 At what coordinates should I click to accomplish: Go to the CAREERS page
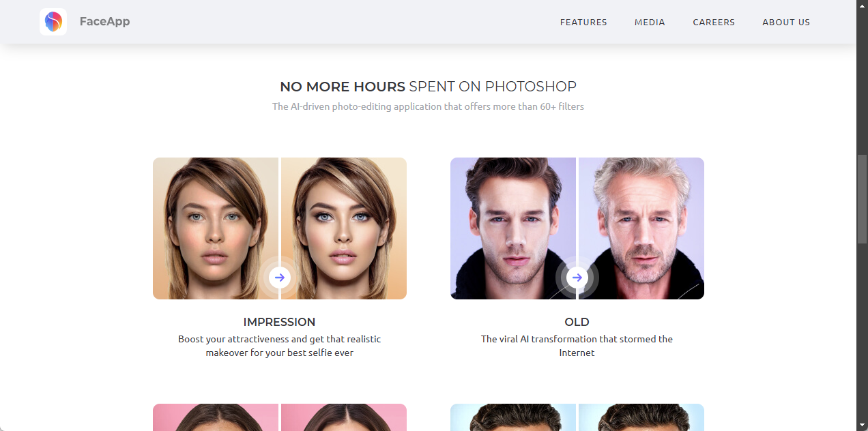[x=714, y=23]
